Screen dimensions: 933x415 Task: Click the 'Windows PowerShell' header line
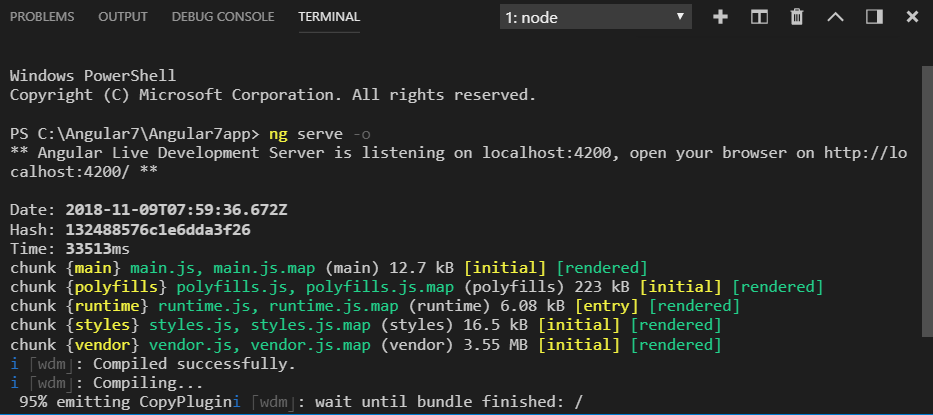[x=93, y=76]
